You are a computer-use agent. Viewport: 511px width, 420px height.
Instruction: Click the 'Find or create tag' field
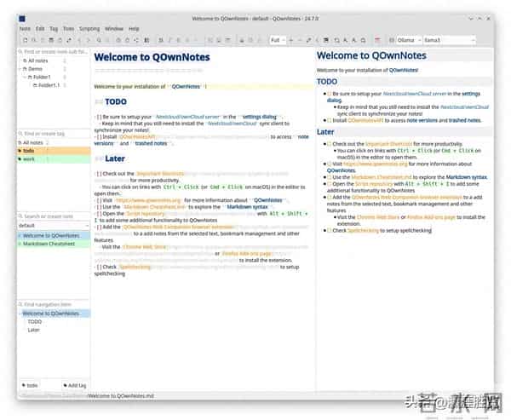point(53,134)
